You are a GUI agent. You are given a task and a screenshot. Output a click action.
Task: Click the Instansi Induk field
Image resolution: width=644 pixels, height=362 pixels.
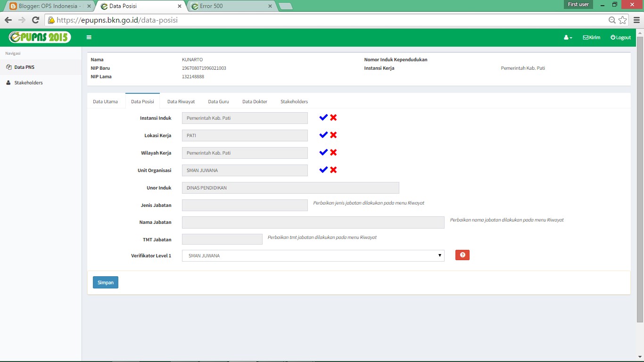coord(245,118)
